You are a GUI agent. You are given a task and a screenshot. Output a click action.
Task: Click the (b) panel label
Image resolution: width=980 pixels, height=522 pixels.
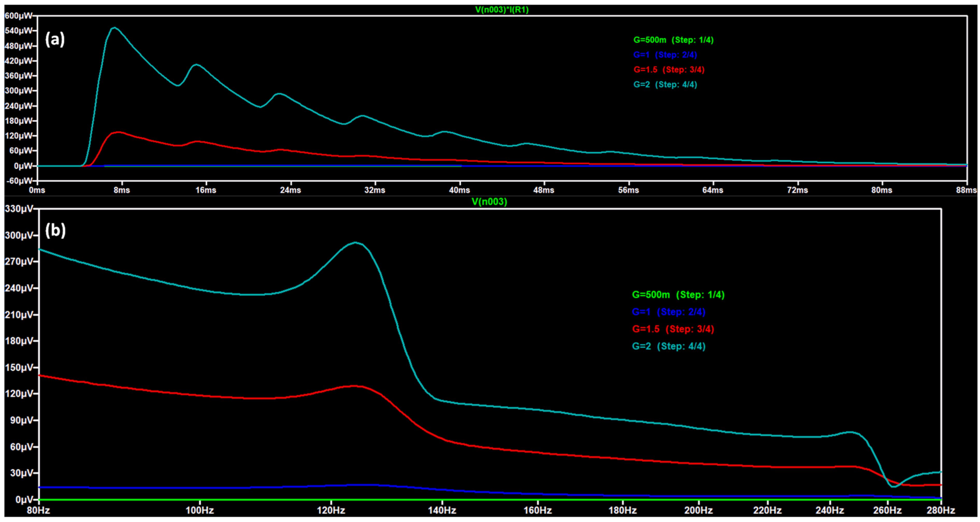click(x=55, y=230)
